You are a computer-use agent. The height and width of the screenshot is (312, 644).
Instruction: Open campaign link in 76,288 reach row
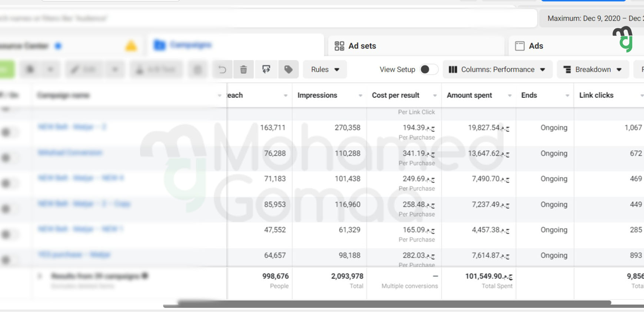(x=70, y=152)
